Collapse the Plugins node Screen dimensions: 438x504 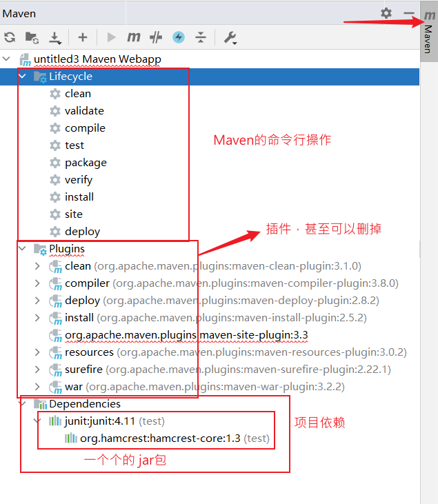(22, 248)
